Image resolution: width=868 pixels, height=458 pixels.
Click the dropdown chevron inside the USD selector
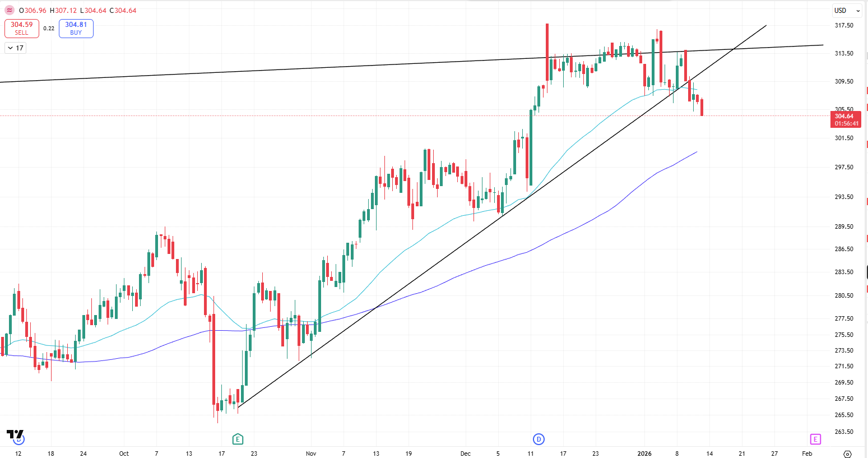[858, 10]
